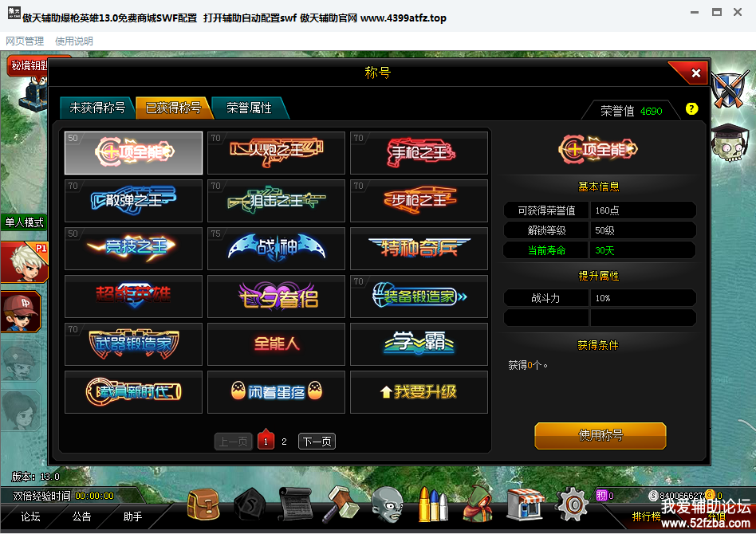This screenshot has width=756, height=534.
Task: Select the 七夕眷侣 title badge
Action: pos(276,296)
